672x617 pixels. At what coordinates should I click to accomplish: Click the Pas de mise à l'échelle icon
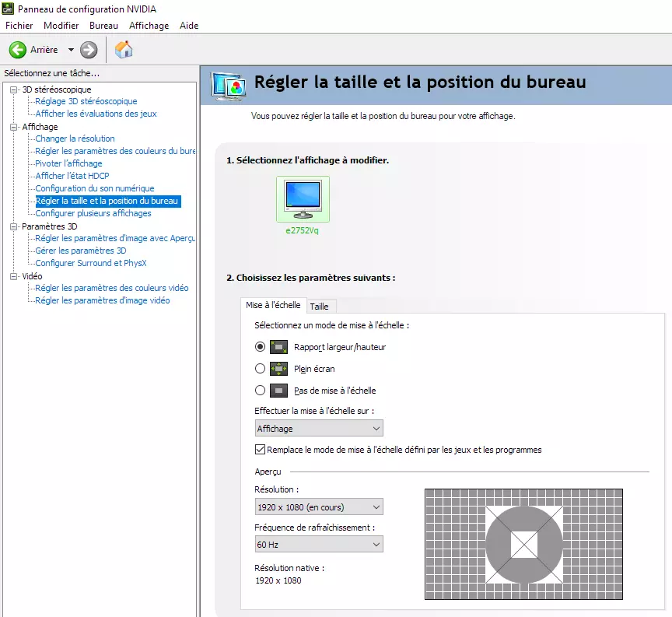point(278,391)
